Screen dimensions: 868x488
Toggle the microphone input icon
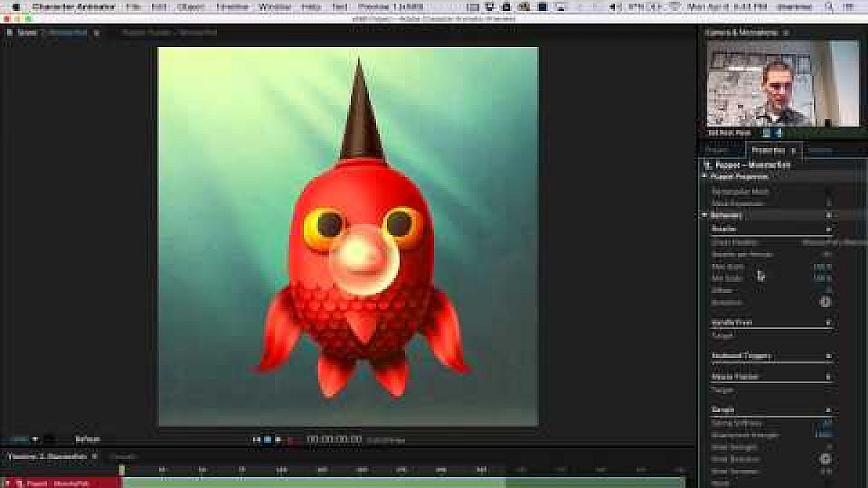778,133
